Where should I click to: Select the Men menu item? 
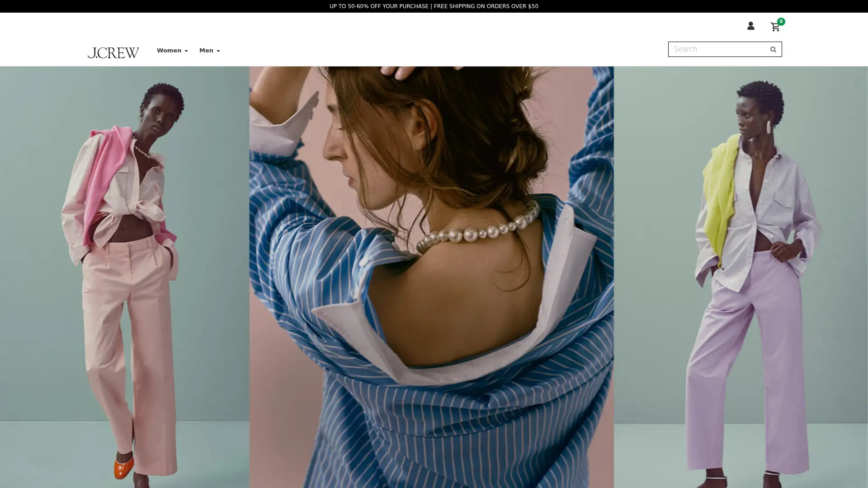(x=207, y=50)
